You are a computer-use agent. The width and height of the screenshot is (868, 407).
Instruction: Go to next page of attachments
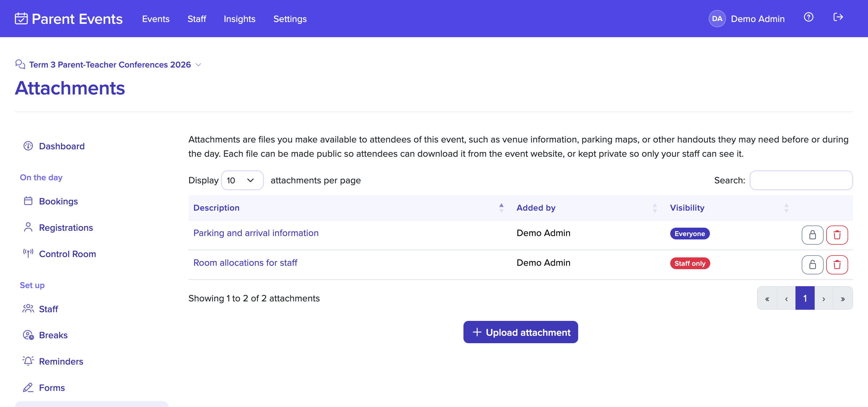pyautogui.click(x=824, y=298)
